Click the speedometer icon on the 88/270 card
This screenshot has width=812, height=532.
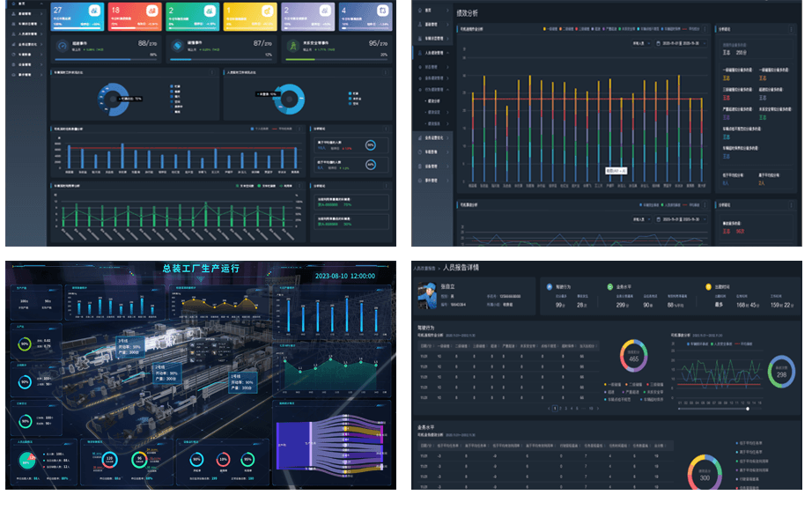pos(63,46)
